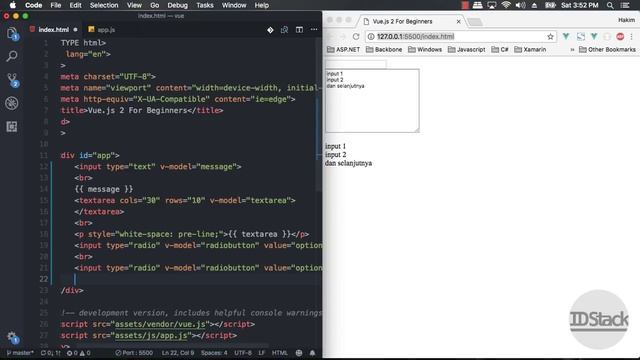Open the Javascript bookmarks folder
640x360 pixels.
[467, 49]
